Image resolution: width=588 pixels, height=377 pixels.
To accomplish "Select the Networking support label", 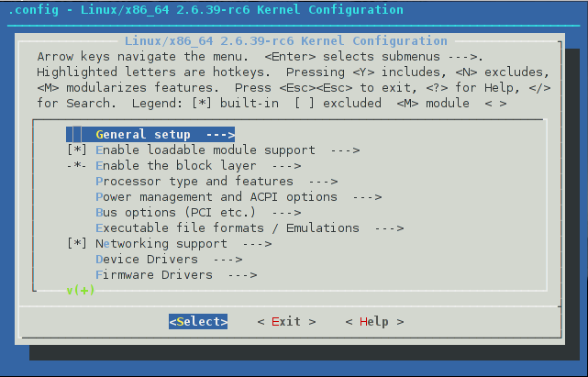I will tap(161, 244).
